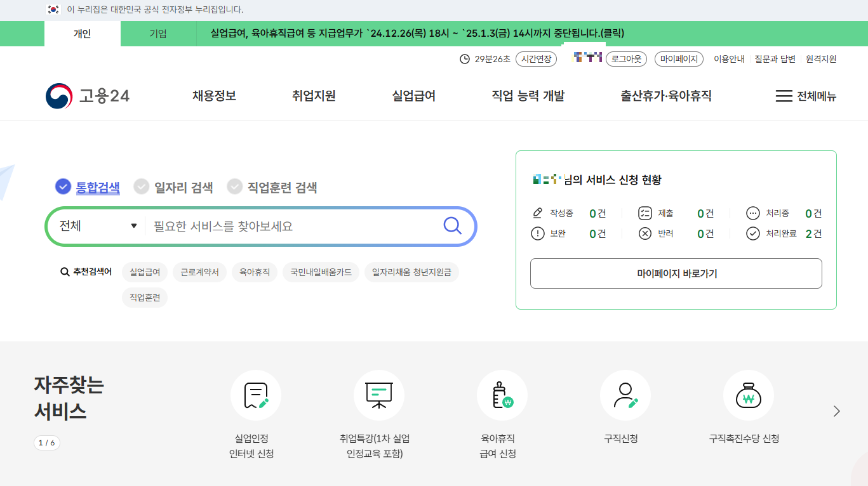868x486 pixels.
Task: Click the 29분26초 session timer text
Action: tap(492, 59)
